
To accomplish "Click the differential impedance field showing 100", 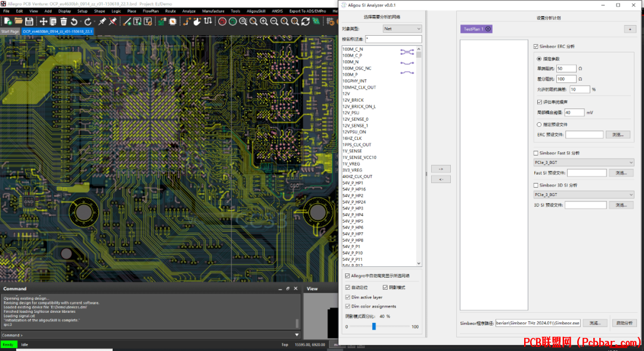I will pos(566,79).
